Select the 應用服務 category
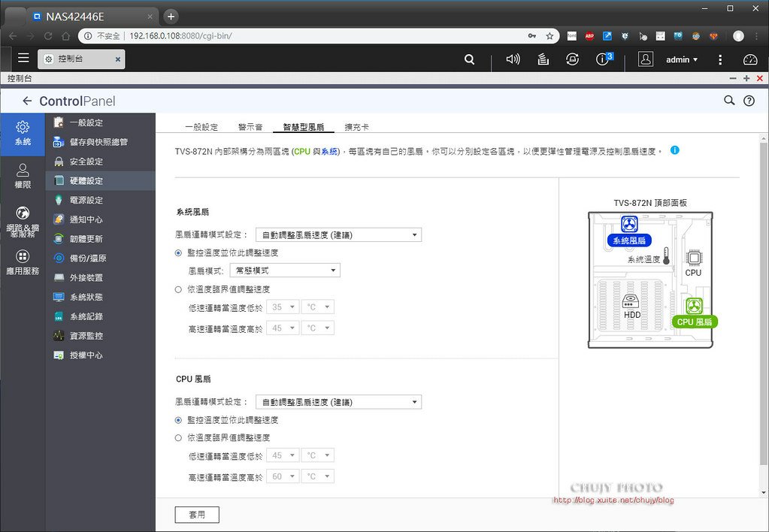This screenshot has width=769, height=532. pos(23,262)
